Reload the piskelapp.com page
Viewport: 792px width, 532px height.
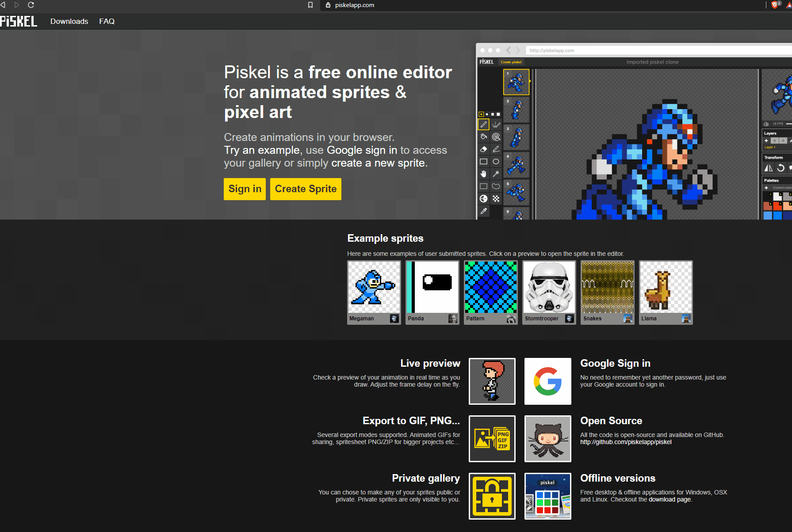(x=31, y=5)
